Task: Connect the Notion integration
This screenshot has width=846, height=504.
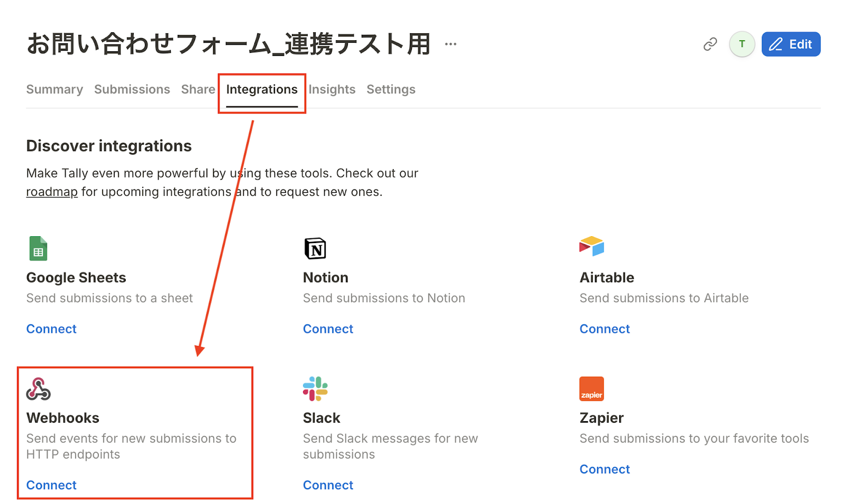Action: tap(328, 329)
